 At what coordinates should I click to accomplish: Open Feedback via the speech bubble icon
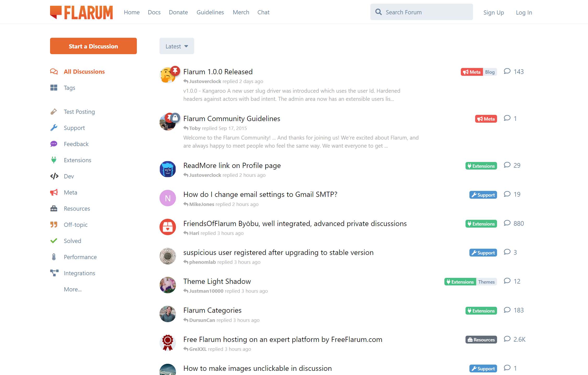click(x=54, y=144)
